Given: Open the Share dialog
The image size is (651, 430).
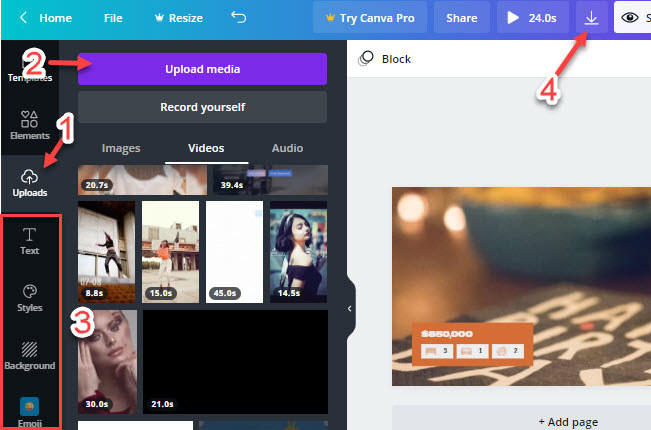Looking at the screenshot, I should pos(462,18).
